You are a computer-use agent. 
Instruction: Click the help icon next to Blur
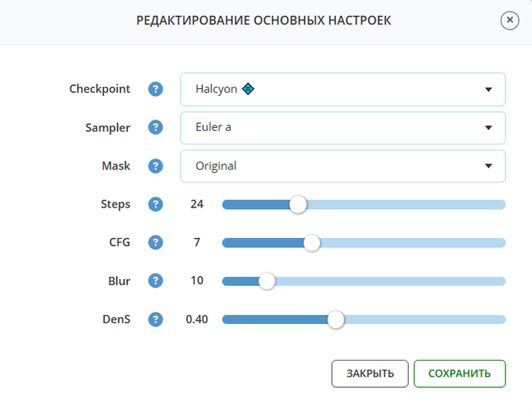[156, 281]
